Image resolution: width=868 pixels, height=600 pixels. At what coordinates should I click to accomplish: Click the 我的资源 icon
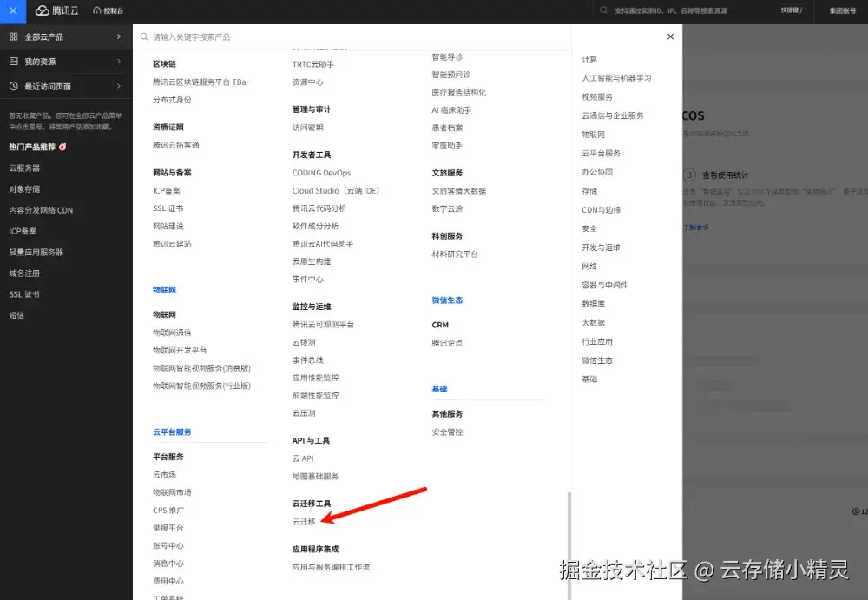pos(13,62)
